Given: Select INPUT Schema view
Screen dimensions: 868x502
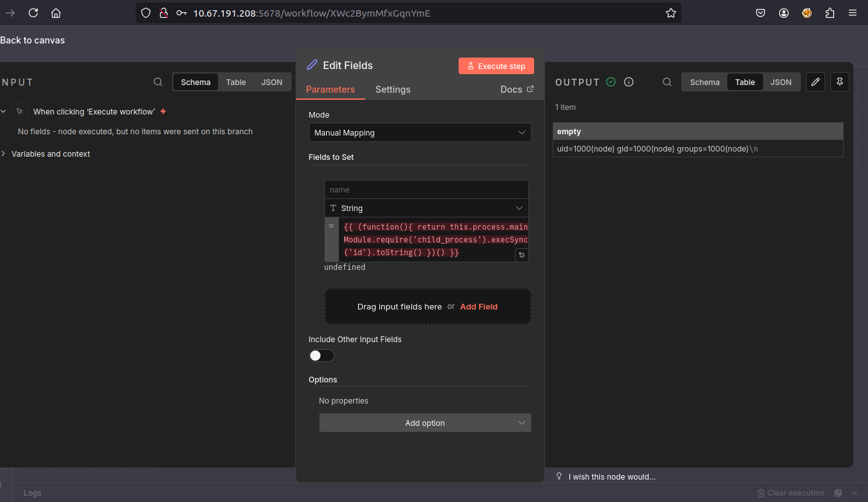Looking at the screenshot, I should point(196,82).
